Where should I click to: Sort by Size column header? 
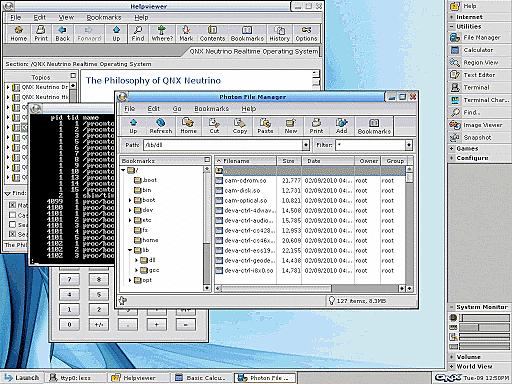coord(289,161)
